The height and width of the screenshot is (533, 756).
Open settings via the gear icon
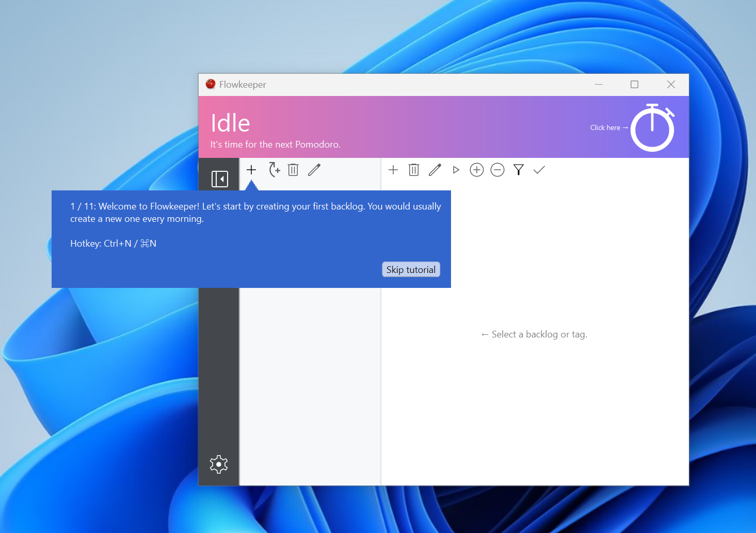(219, 464)
